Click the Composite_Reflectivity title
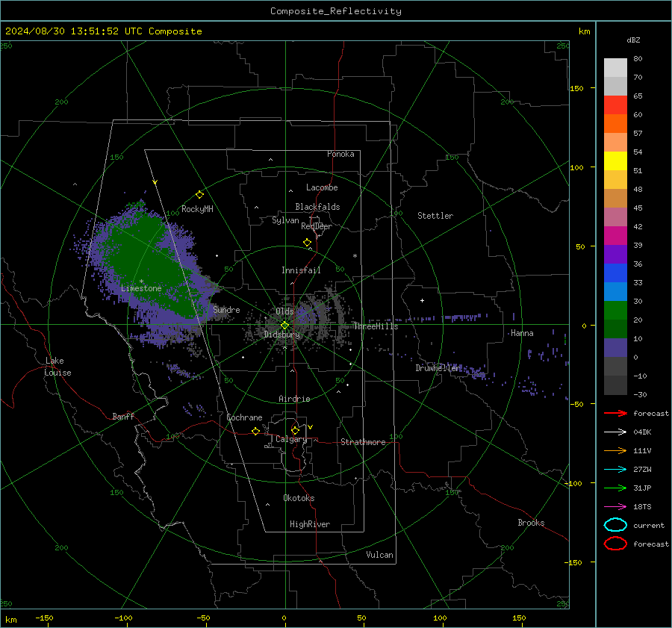Viewport: 672px width, 628px height. click(336, 11)
